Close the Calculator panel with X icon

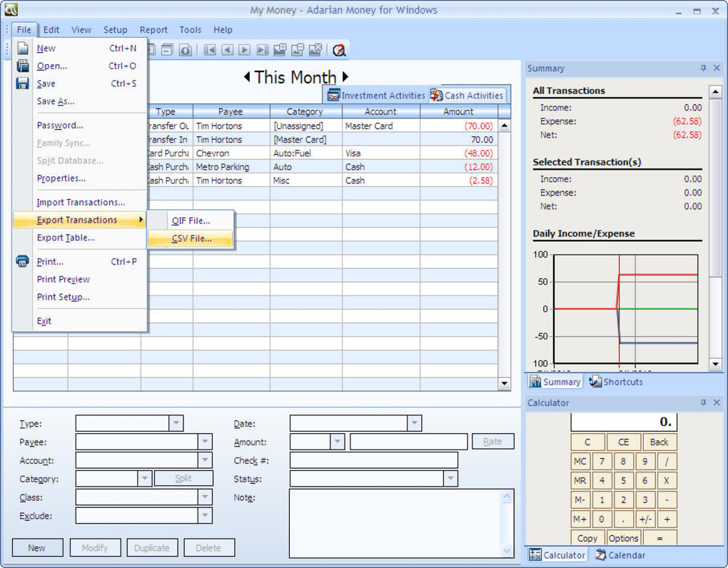717,403
